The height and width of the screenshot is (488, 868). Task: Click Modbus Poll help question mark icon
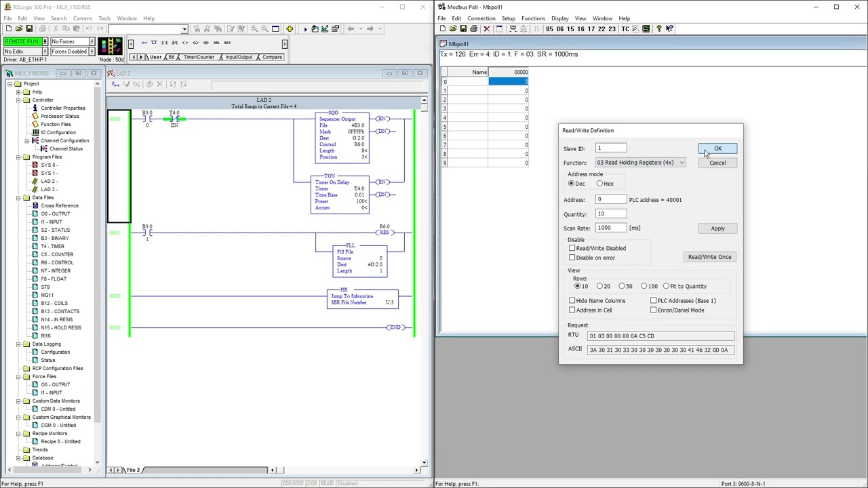tap(658, 28)
